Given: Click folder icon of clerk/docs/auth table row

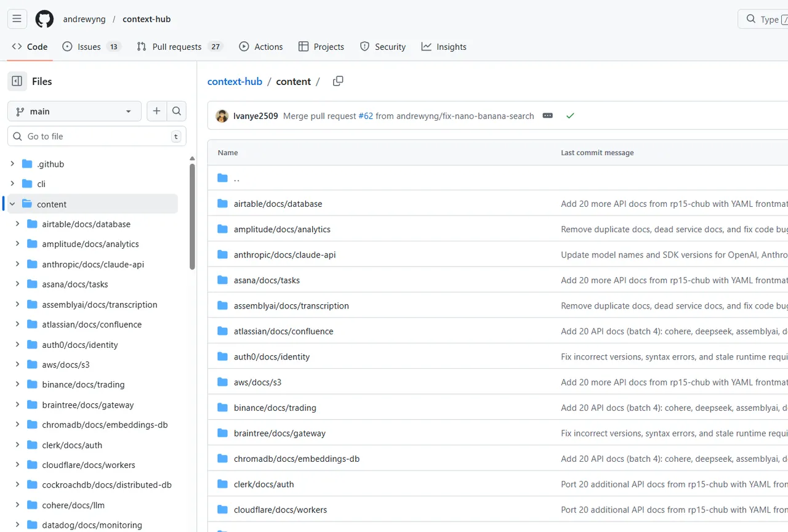Looking at the screenshot, I should click(222, 485).
